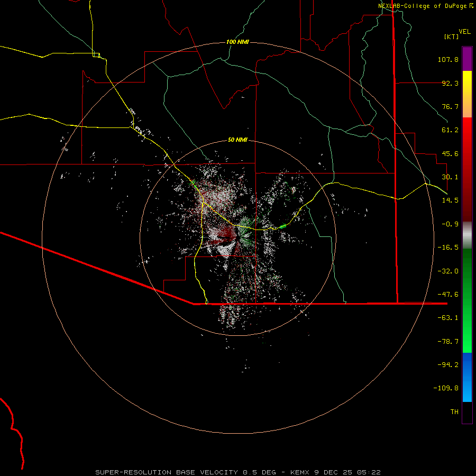This screenshot has width=476, height=476.
Task: Click the -63.1 velocity scale value
Action: tap(448, 318)
